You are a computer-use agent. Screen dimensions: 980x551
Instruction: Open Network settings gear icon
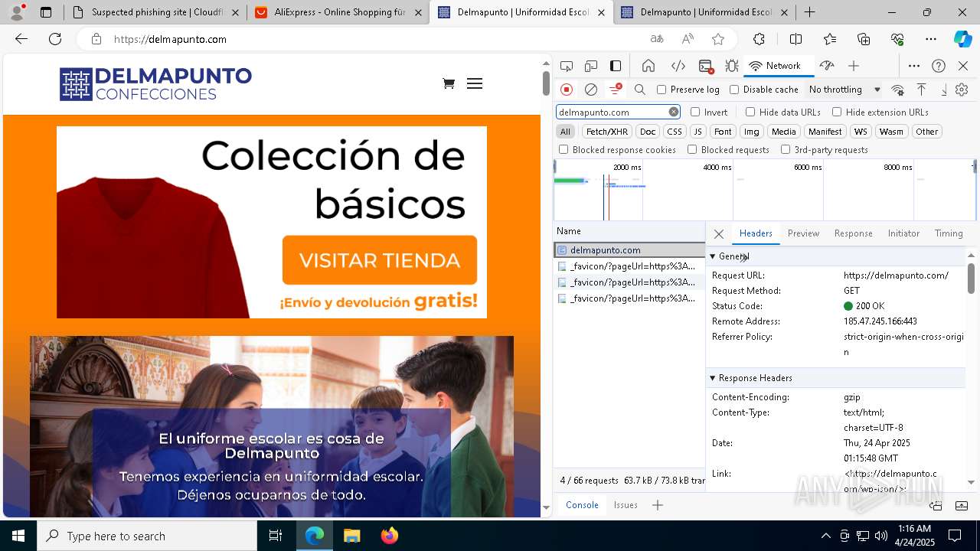click(962, 90)
